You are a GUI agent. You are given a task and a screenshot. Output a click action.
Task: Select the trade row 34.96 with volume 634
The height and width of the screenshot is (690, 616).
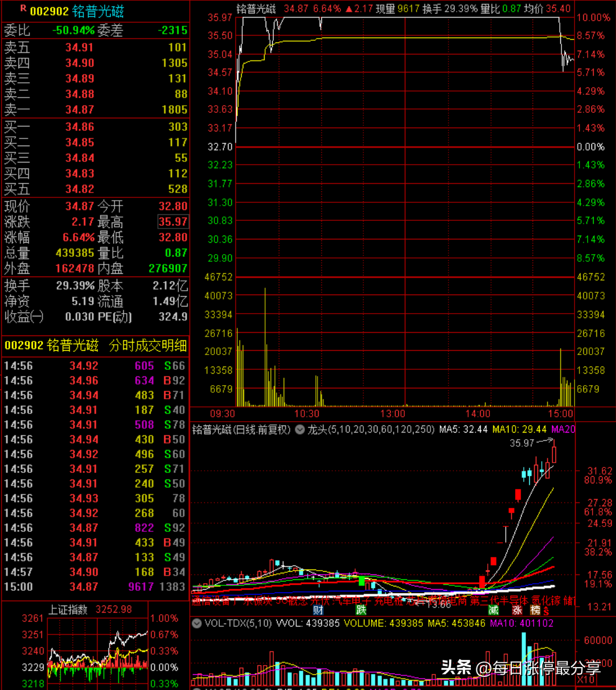(95, 381)
